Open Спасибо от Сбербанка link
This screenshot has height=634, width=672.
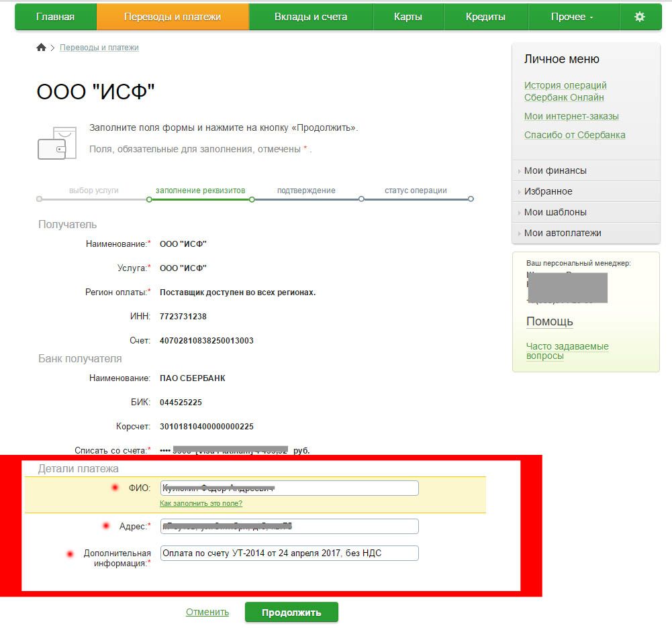575,135
